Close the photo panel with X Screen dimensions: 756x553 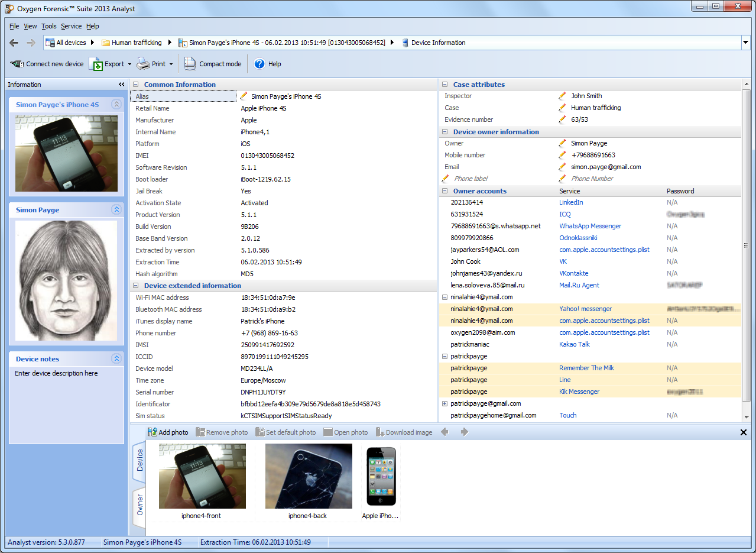click(x=744, y=432)
